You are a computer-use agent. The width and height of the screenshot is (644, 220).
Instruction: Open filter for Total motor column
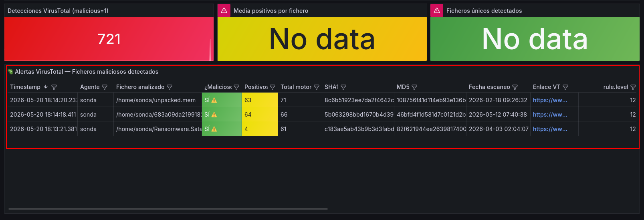[317, 87]
